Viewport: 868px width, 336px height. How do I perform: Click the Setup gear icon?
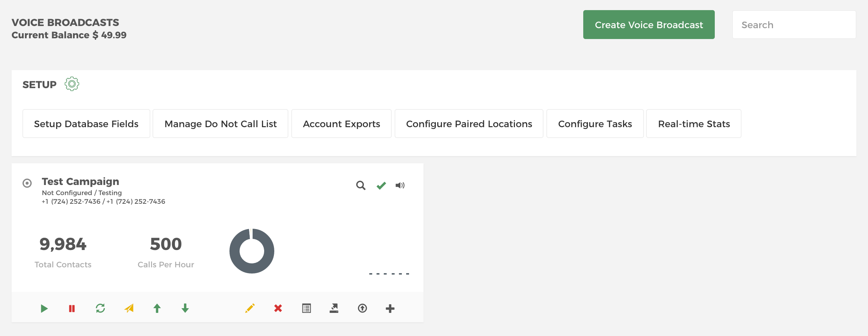click(x=72, y=84)
